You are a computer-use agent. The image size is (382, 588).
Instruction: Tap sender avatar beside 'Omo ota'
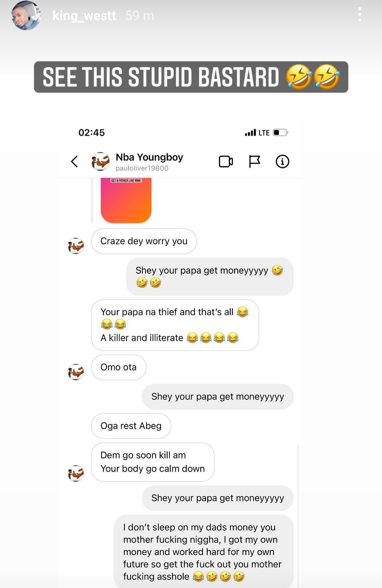(76, 372)
